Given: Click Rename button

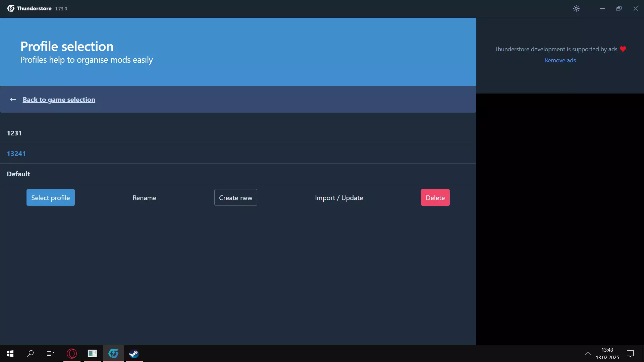Looking at the screenshot, I should coord(144,198).
